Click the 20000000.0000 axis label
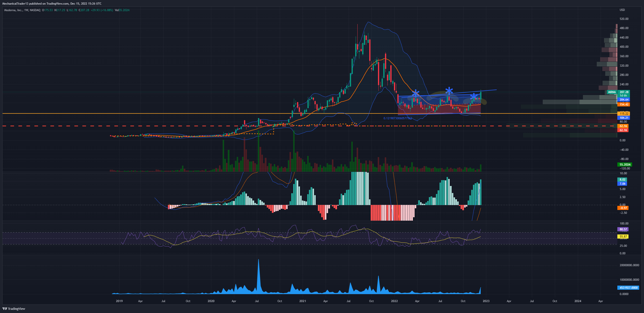The width and height of the screenshot is (644, 313). pyautogui.click(x=629, y=265)
